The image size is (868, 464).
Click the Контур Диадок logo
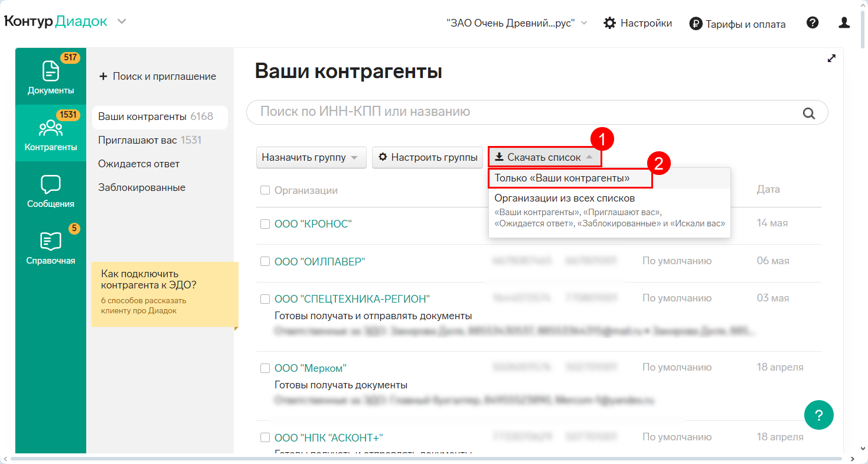pyautogui.click(x=56, y=22)
